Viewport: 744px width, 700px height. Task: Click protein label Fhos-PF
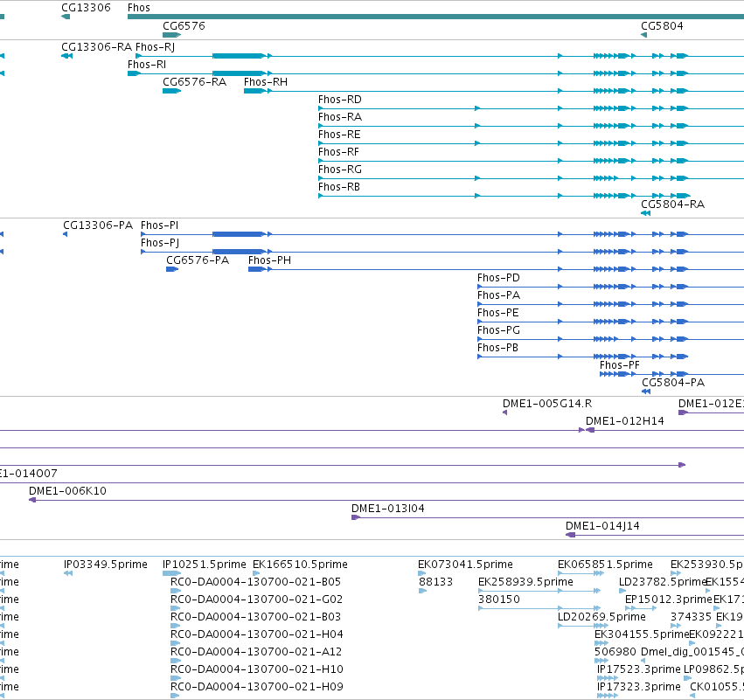coord(620,365)
